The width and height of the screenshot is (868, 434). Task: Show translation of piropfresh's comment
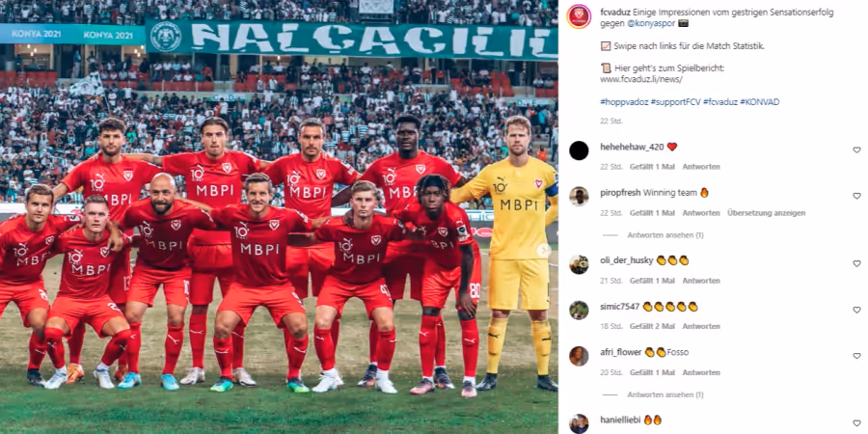tap(766, 213)
